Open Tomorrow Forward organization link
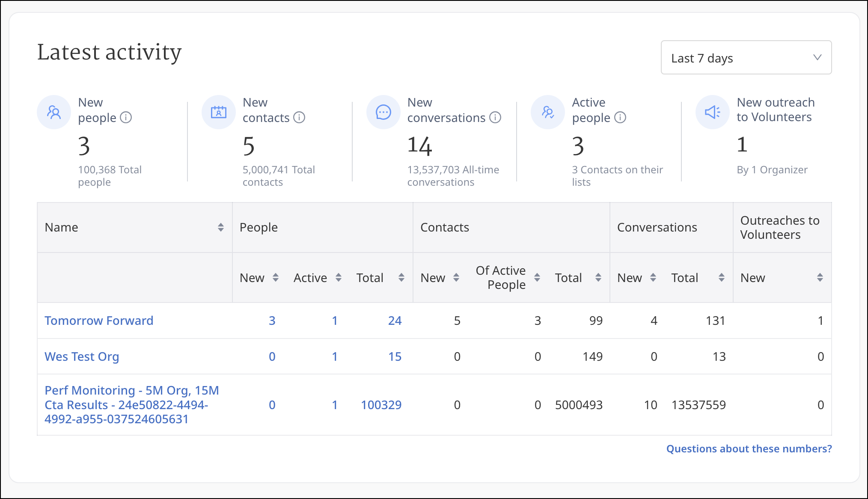This screenshot has height=499, width=868. click(x=99, y=321)
